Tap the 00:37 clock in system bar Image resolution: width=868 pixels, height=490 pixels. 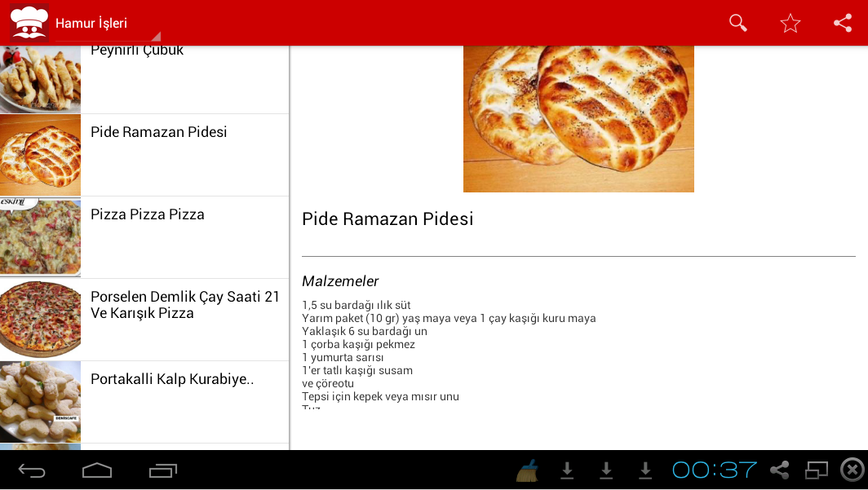(714, 470)
